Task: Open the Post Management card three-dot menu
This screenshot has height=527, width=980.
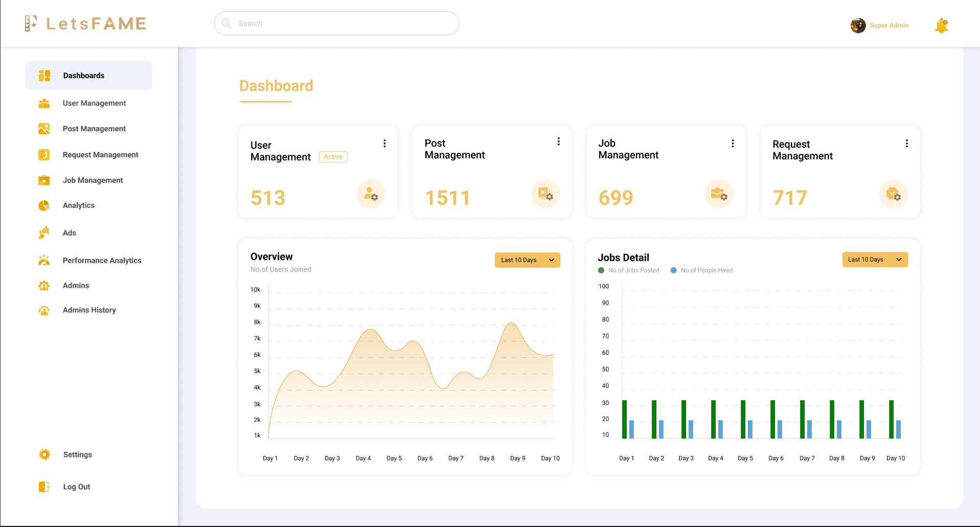Action: click(559, 142)
